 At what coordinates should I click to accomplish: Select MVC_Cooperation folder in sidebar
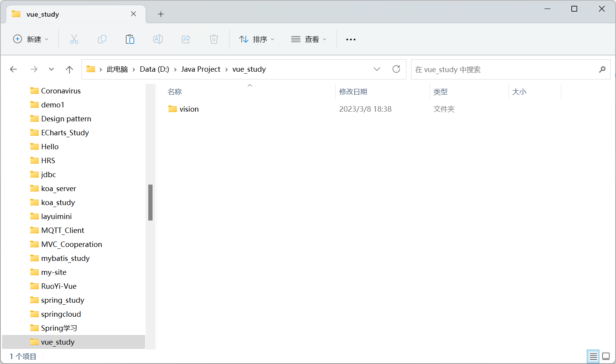tap(71, 244)
